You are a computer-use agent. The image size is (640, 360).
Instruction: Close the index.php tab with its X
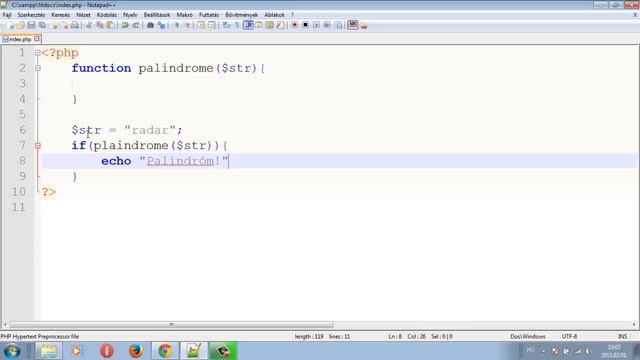pos(37,39)
